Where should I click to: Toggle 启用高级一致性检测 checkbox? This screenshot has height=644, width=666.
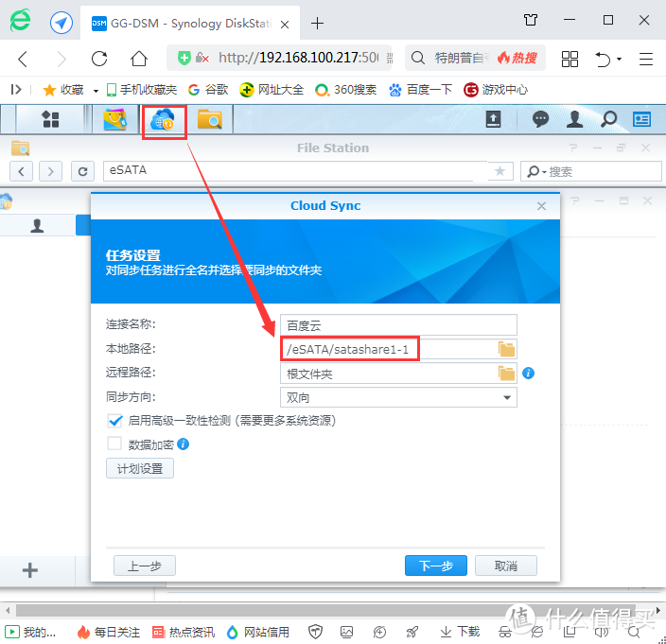pos(114,420)
